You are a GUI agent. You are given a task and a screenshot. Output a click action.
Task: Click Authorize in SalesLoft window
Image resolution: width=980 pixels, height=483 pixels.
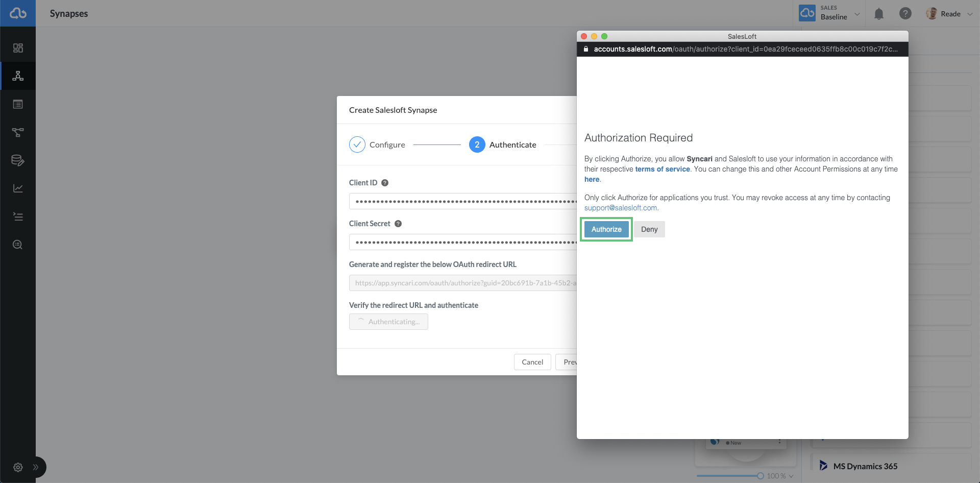(x=606, y=229)
